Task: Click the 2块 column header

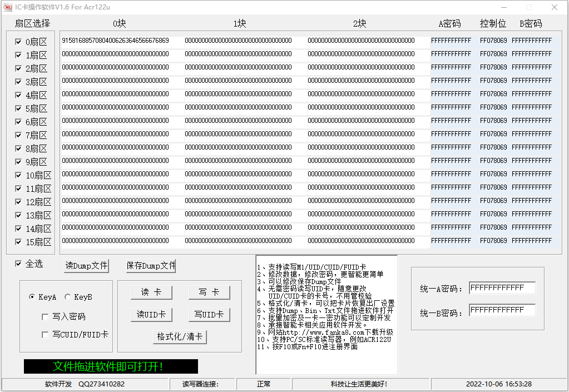Action: [360, 23]
